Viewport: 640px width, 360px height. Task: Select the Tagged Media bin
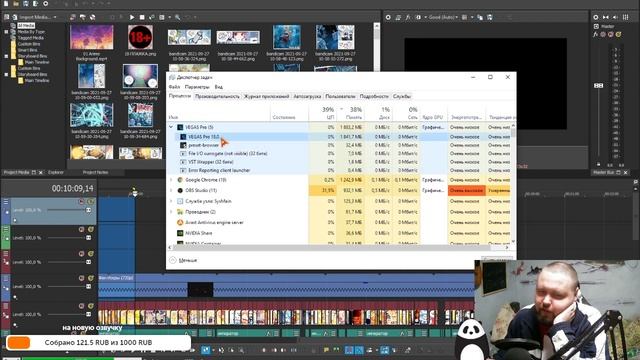[x=30, y=38]
